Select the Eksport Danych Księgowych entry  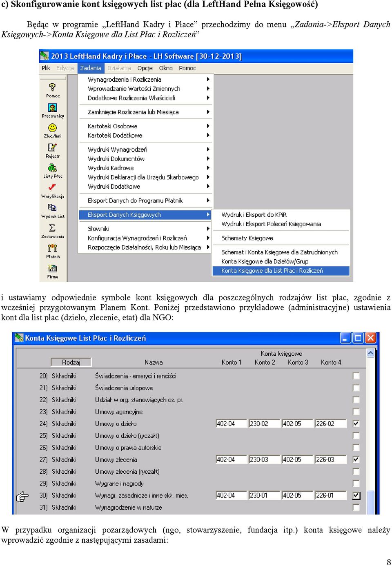(x=144, y=215)
